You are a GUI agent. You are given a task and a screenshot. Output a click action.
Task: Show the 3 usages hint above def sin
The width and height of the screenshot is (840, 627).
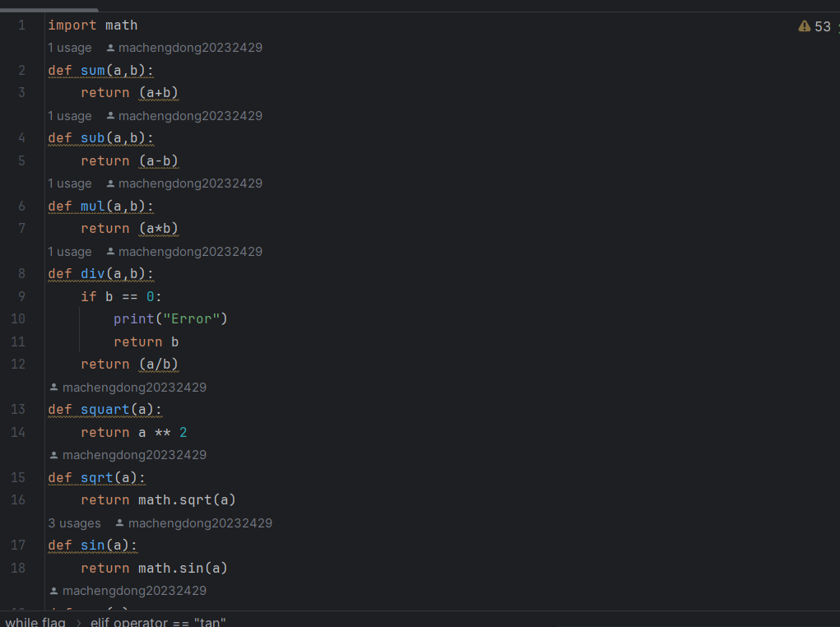point(74,523)
